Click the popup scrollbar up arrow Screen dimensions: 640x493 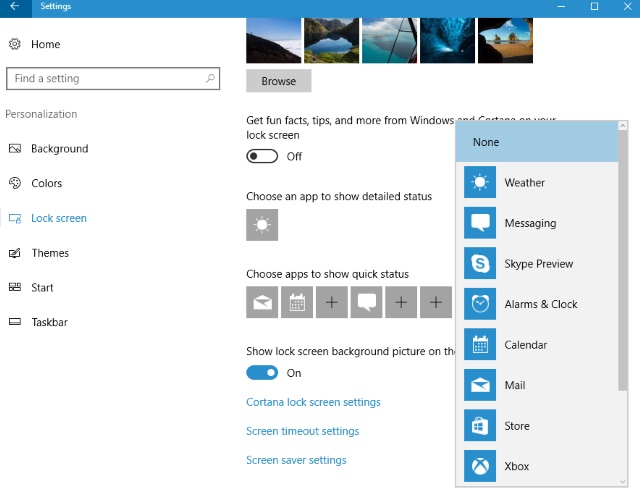pyautogui.click(x=622, y=126)
